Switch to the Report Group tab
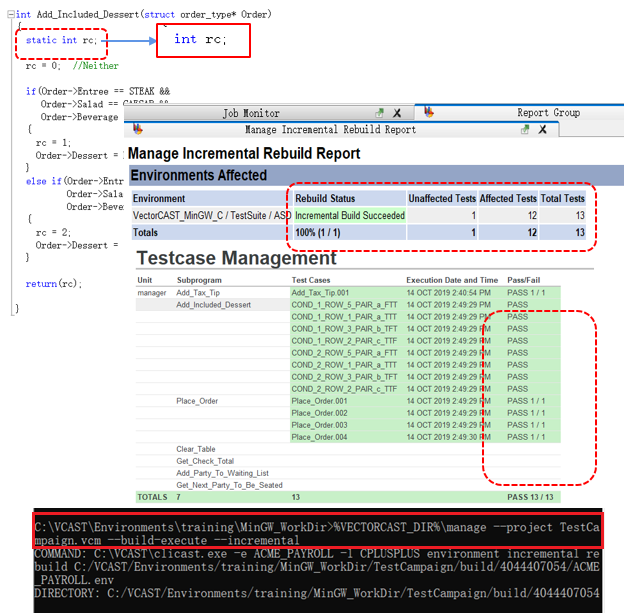 coord(547,113)
